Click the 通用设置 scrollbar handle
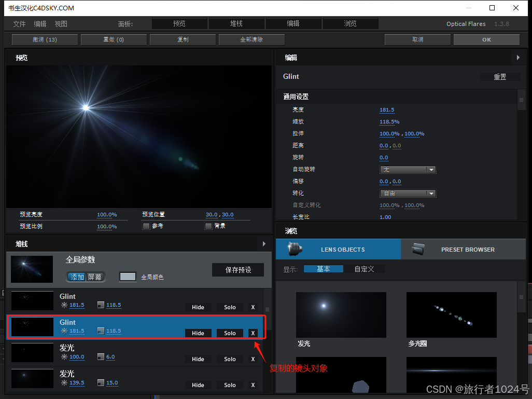 pos(522,100)
